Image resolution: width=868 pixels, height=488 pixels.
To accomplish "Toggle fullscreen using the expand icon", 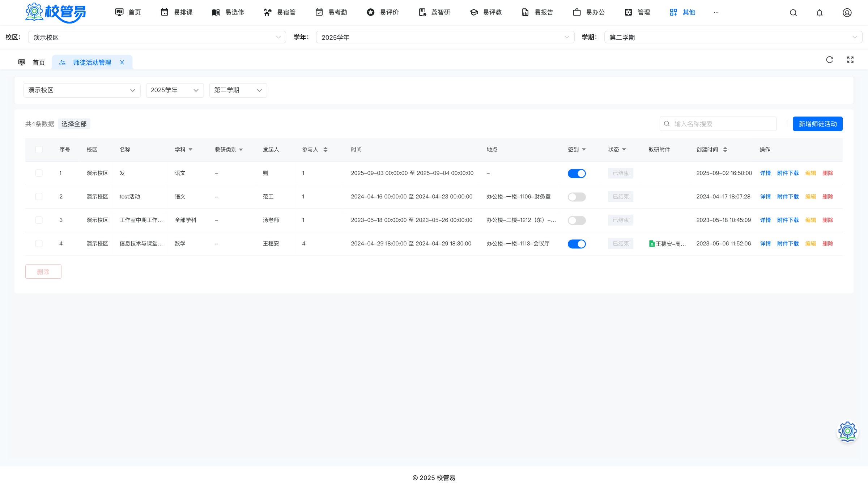I will (850, 60).
